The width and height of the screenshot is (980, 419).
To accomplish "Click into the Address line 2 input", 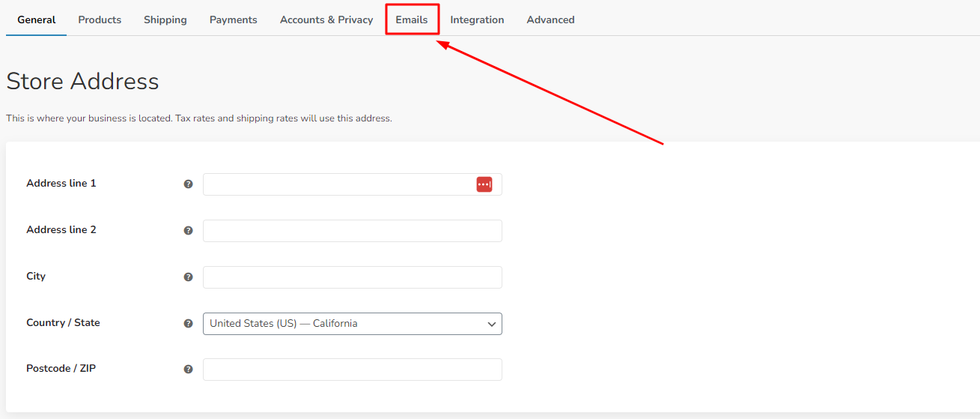I will click(x=352, y=231).
